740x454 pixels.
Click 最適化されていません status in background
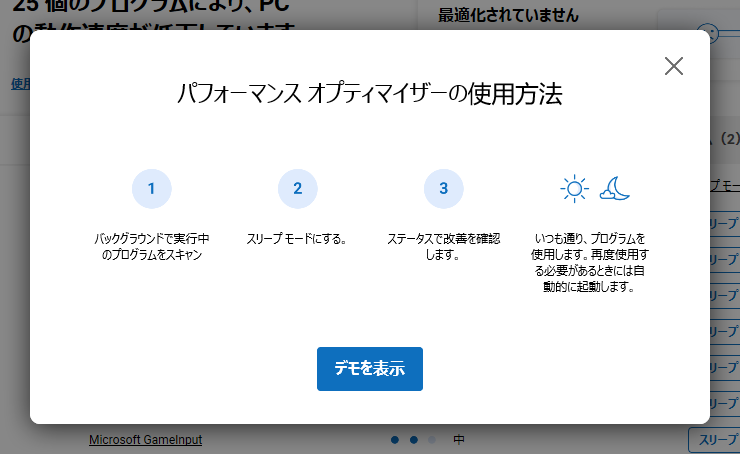(x=508, y=15)
